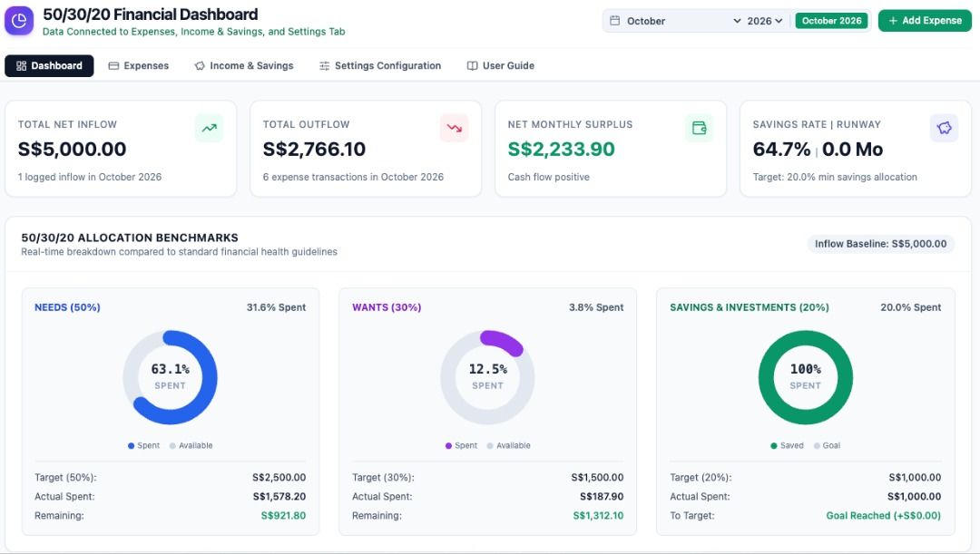The width and height of the screenshot is (980, 554).
Task: Click the Wants remaining S$1,312.10
Action: pos(598,515)
